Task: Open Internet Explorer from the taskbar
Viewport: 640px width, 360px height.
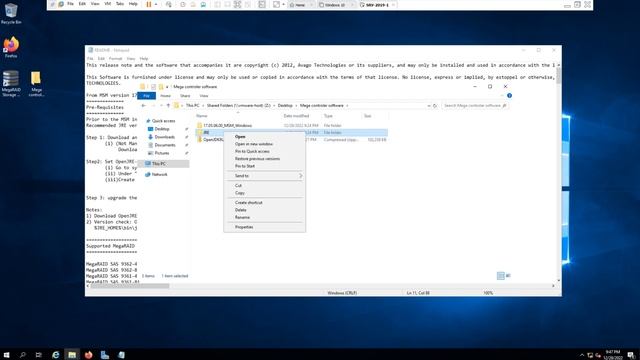Action: pos(56,355)
